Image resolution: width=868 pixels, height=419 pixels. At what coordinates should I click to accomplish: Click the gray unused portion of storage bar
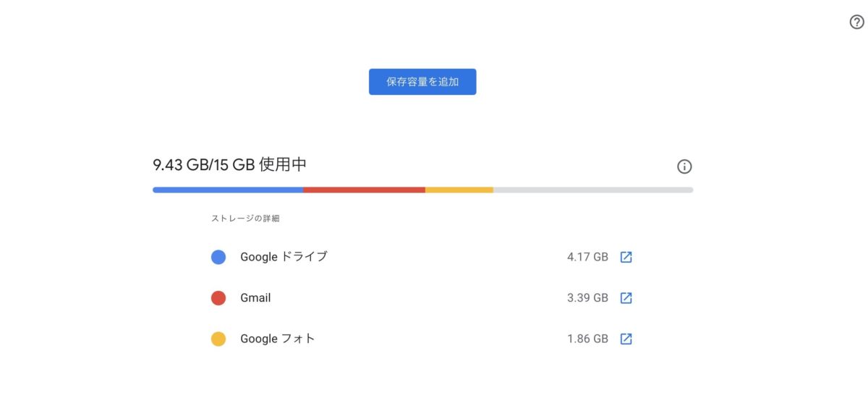tap(593, 190)
